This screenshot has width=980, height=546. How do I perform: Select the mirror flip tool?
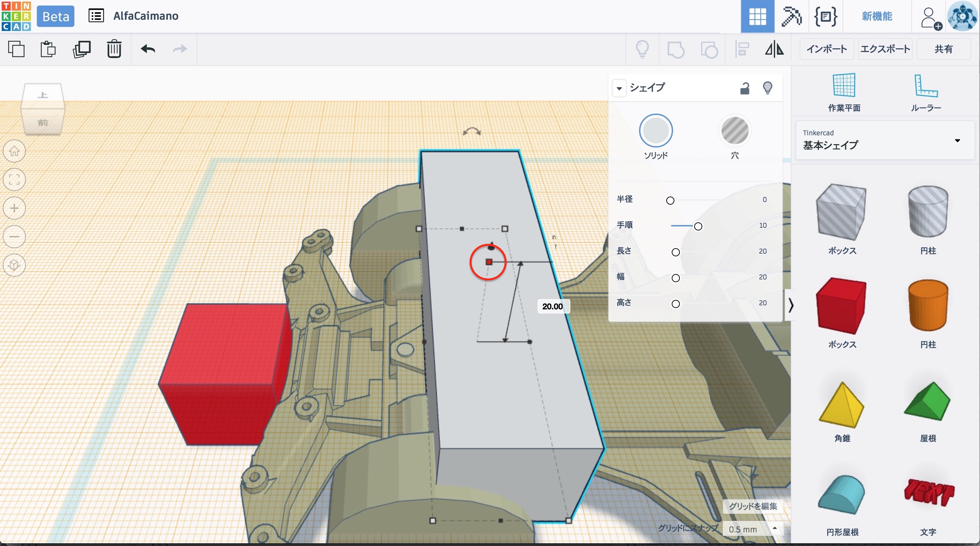coord(774,49)
